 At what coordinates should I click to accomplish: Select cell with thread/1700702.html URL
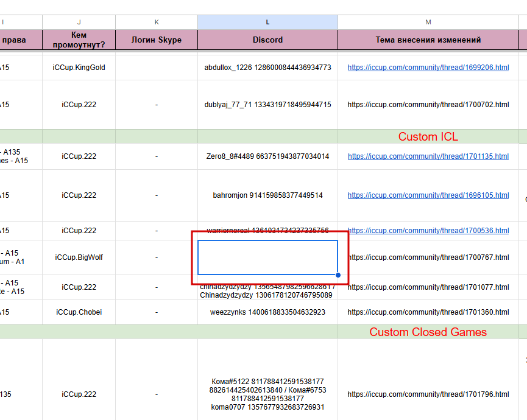click(428, 105)
